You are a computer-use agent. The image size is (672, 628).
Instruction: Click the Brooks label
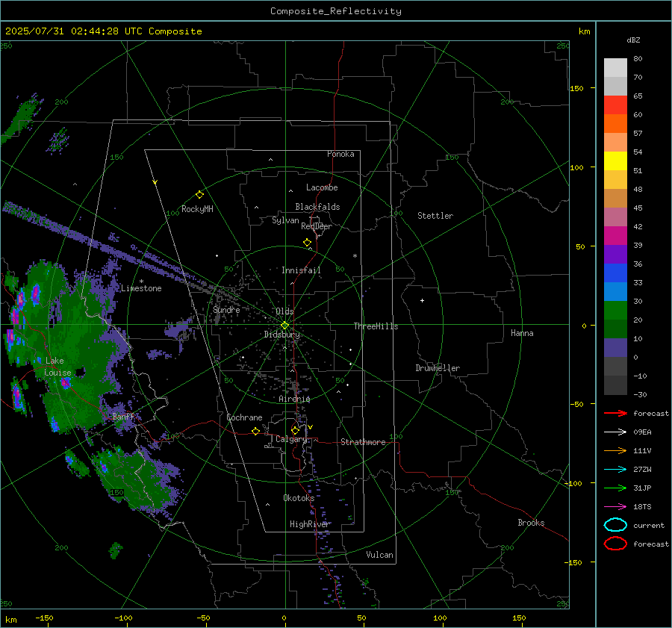click(x=531, y=523)
